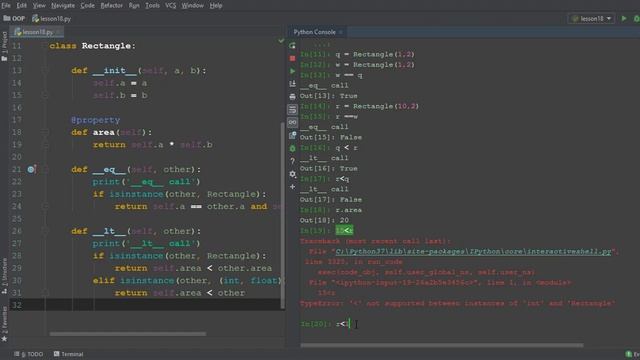Click fold end marker on line 15

coord(45,95)
